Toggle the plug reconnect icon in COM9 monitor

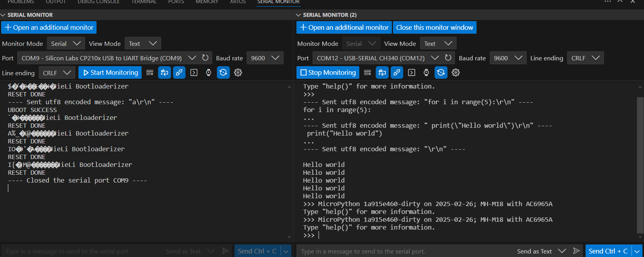tap(179, 72)
